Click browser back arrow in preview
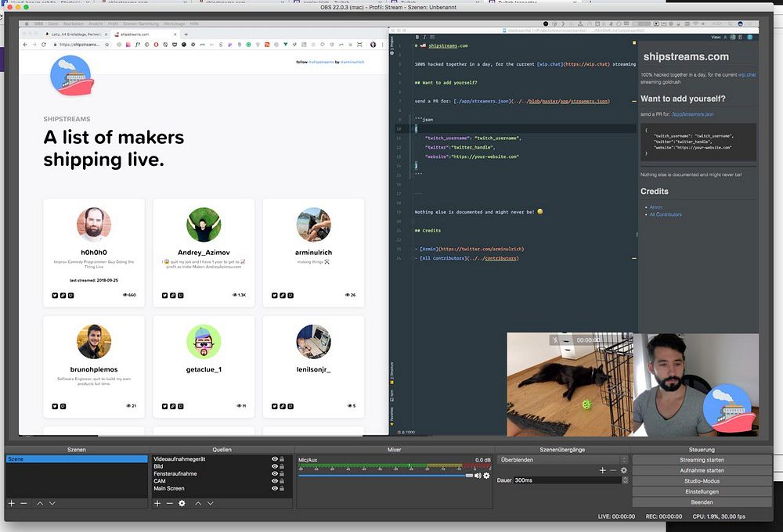The image size is (783, 532). pos(26,45)
